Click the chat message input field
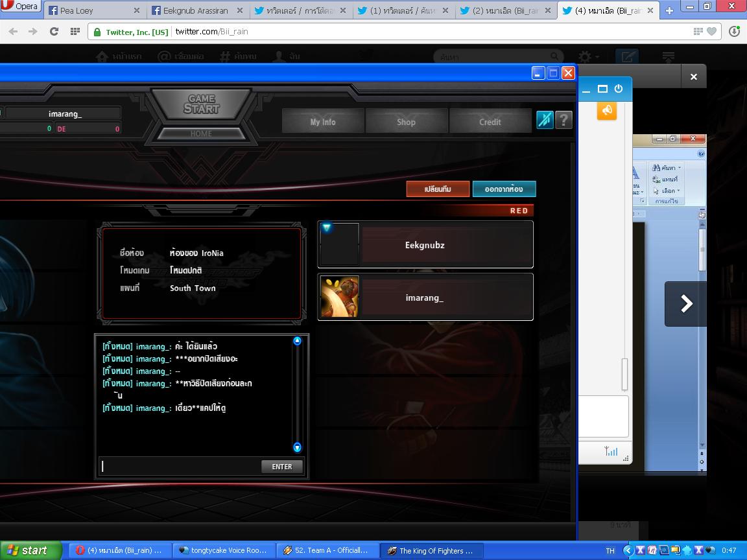 (x=180, y=467)
